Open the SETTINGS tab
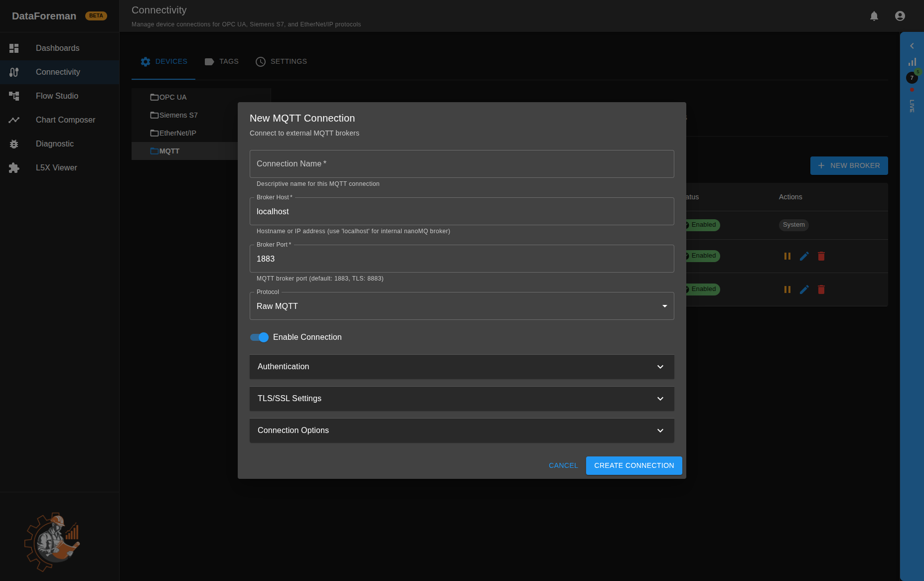 (x=281, y=61)
